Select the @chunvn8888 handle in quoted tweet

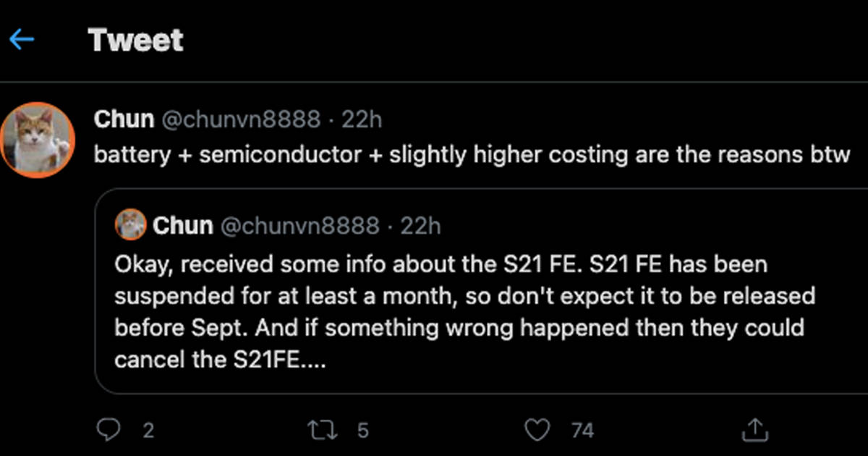click(x=299, y=226)
